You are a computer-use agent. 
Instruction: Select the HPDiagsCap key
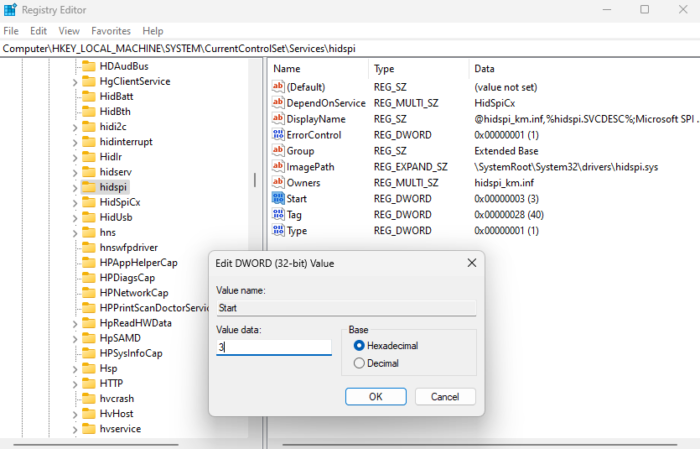[127, 278]
